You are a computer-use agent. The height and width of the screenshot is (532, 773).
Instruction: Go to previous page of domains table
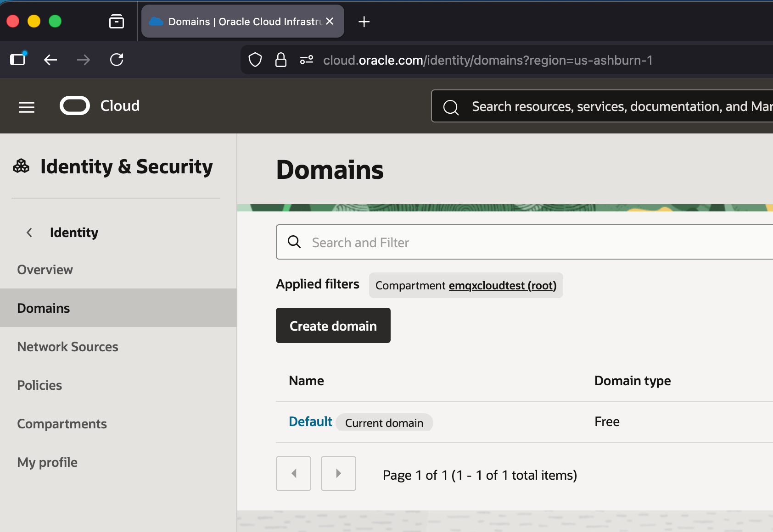[293, 473]
